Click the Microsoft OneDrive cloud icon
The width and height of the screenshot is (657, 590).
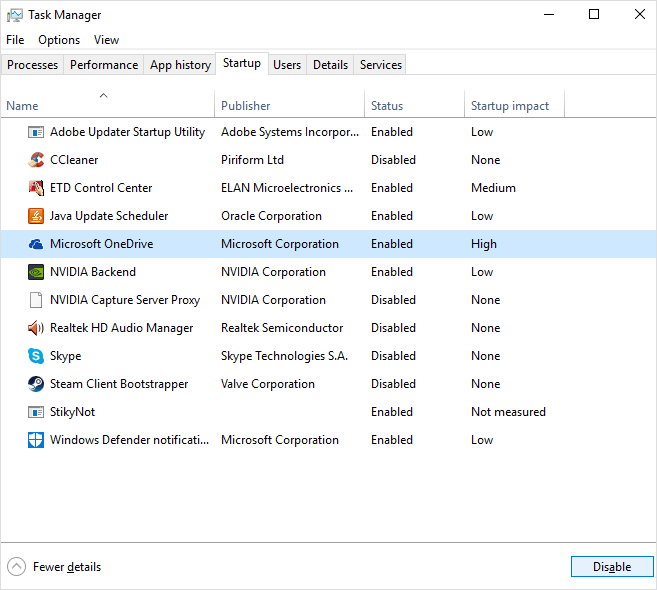point(36,244)
